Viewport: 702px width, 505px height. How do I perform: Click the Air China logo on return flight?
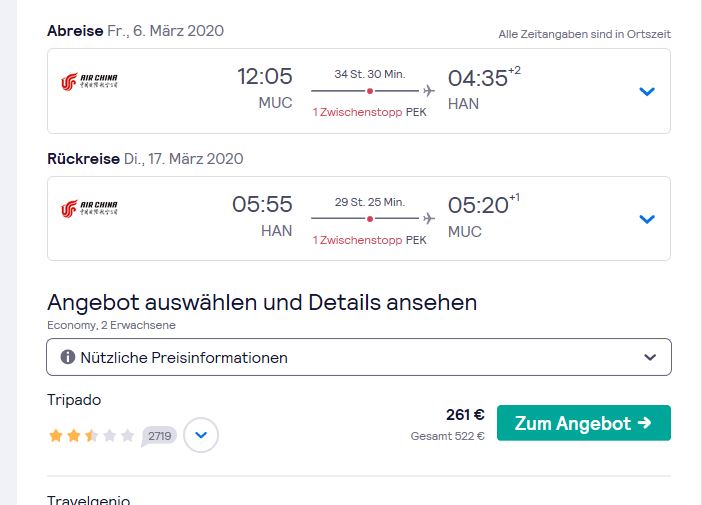coord(90,209)
